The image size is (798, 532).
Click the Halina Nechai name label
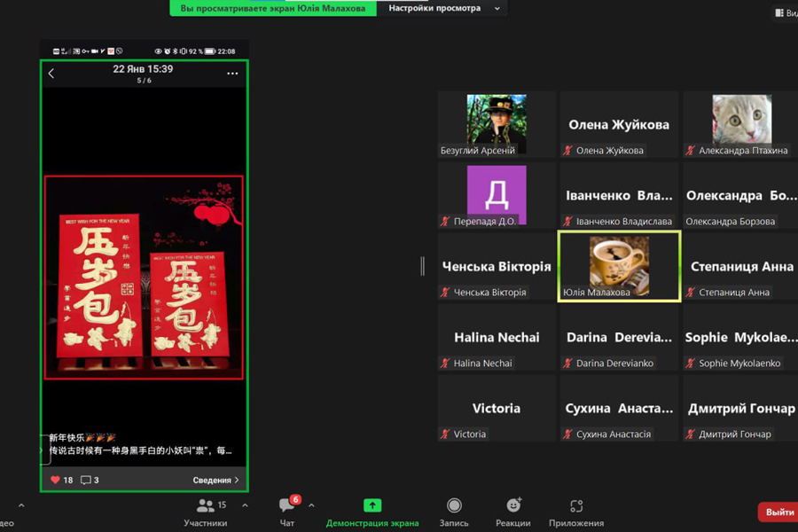pyautogui.click(x=483, y=363)
